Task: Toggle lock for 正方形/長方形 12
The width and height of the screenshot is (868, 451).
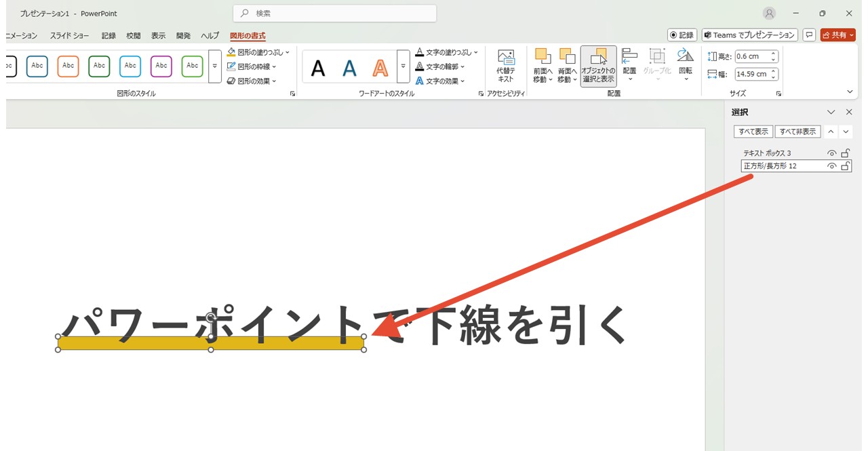Action: (845, 166)
